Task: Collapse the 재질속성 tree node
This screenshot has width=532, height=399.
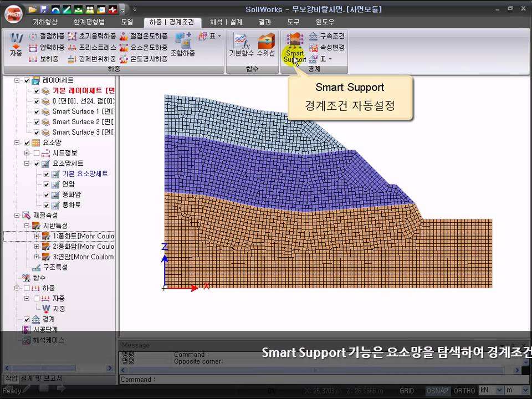Action: click(x=17, y=216)
